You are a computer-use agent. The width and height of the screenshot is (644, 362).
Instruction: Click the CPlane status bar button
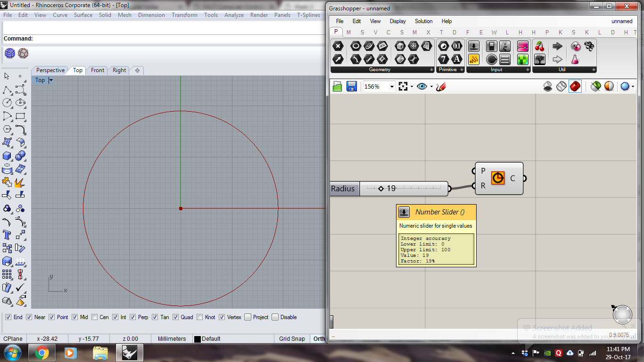click(13, 338)
